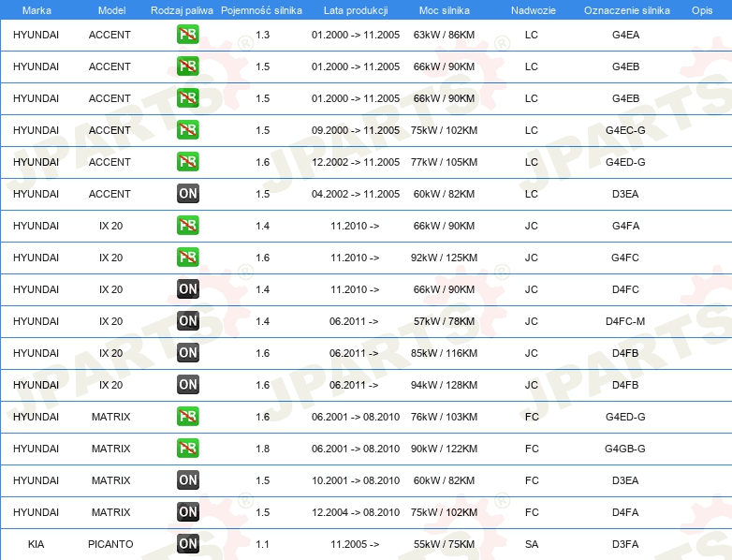Screen dimensions: 732x560
Task: Click the 12.2002 -> 11.2005 production dates
Action: (x=356, y=162)
